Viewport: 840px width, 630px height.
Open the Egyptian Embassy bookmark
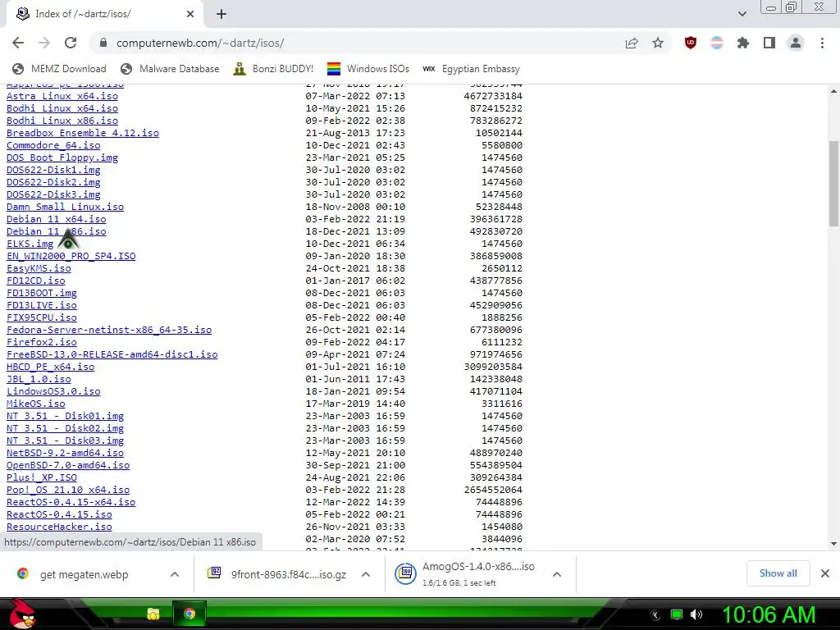(472, 69)
